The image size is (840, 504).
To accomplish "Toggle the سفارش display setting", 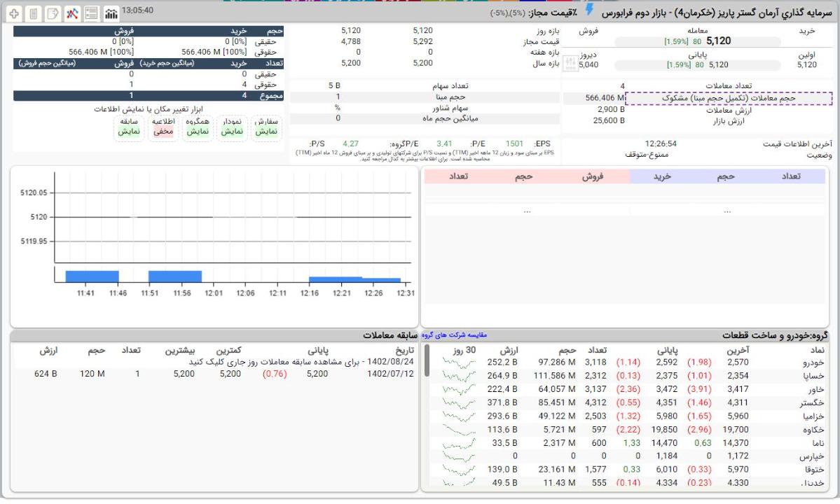I will pyautogui.click(x=266, y=127).
